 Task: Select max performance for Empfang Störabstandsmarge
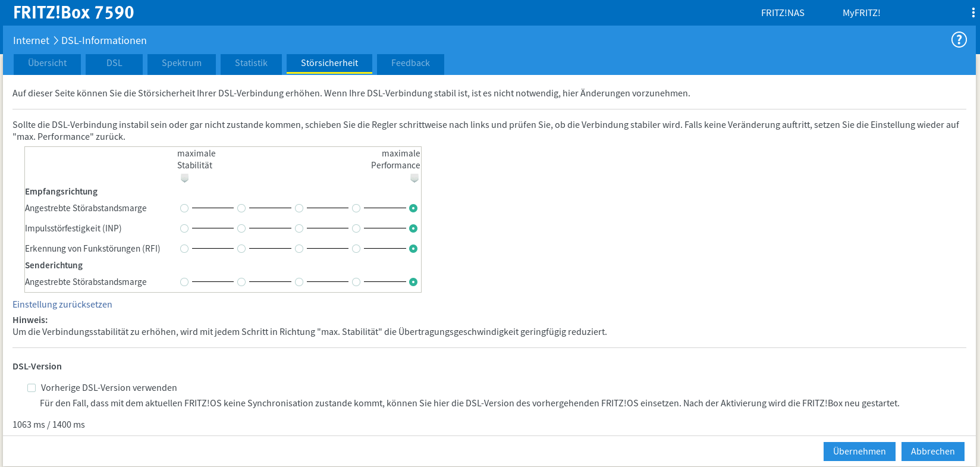(413, 208)
